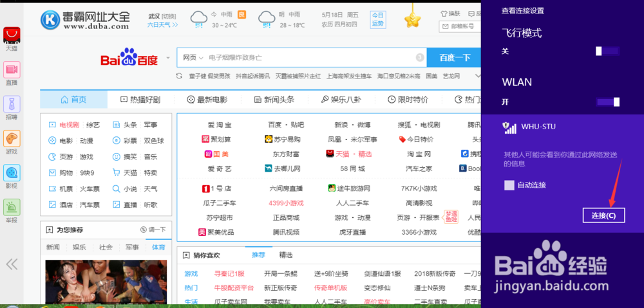The height and width of the screenshot is (308, 644).
Task: Click the 换肤 skin change icon
Action: (444, 14)
